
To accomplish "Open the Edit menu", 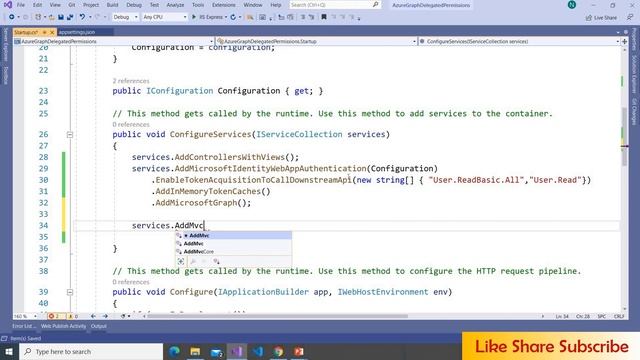I will point(37,5).
